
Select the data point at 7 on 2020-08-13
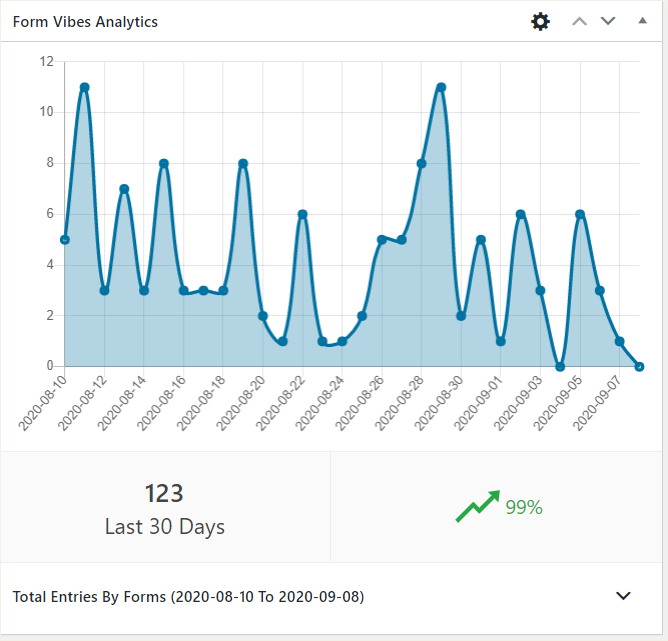(124, 189)
